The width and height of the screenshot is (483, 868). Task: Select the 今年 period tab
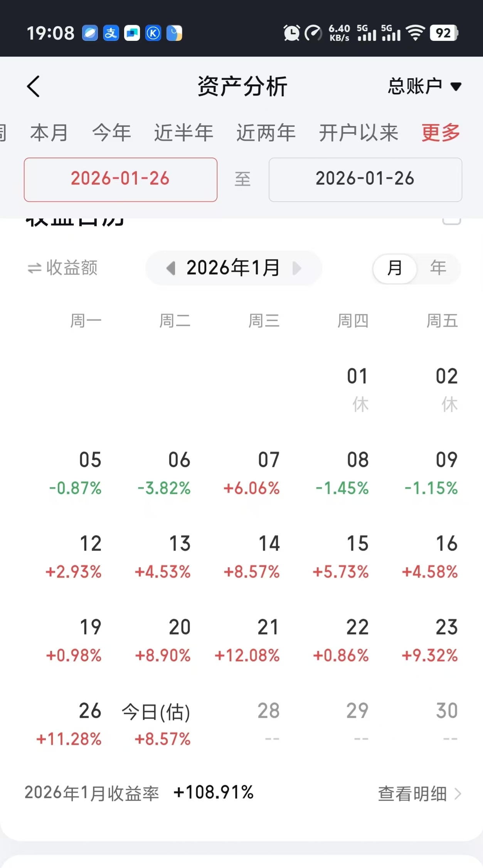point(111,133)
